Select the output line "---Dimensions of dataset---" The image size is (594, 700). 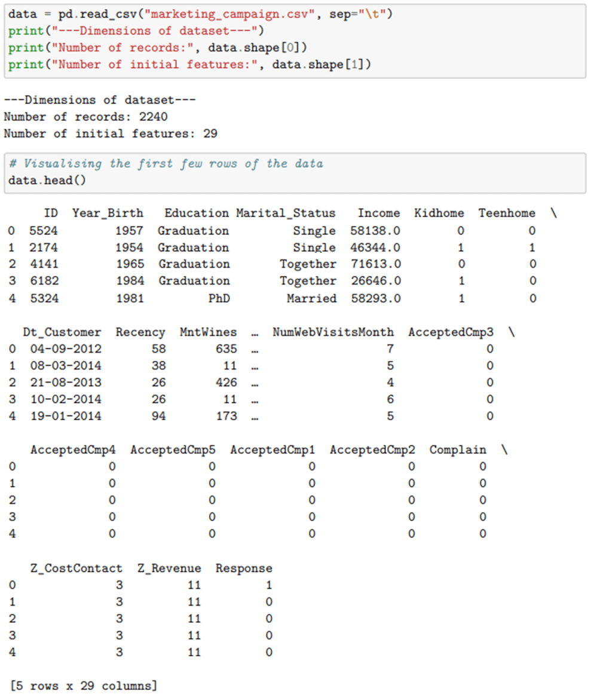pos(100,100)
